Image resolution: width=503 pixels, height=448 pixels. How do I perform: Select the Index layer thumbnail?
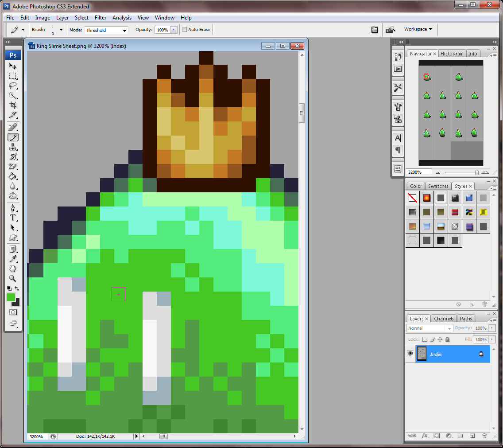(422, 354)
